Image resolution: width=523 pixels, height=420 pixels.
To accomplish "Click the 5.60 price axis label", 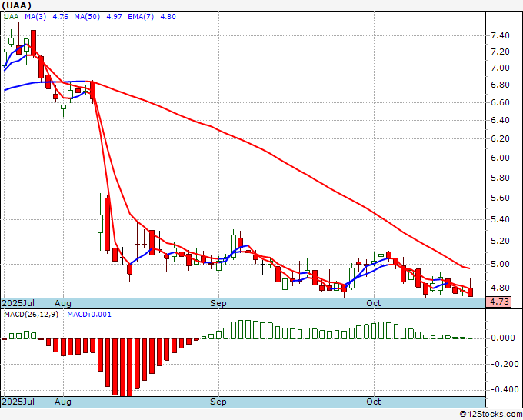I will point(500,198).
